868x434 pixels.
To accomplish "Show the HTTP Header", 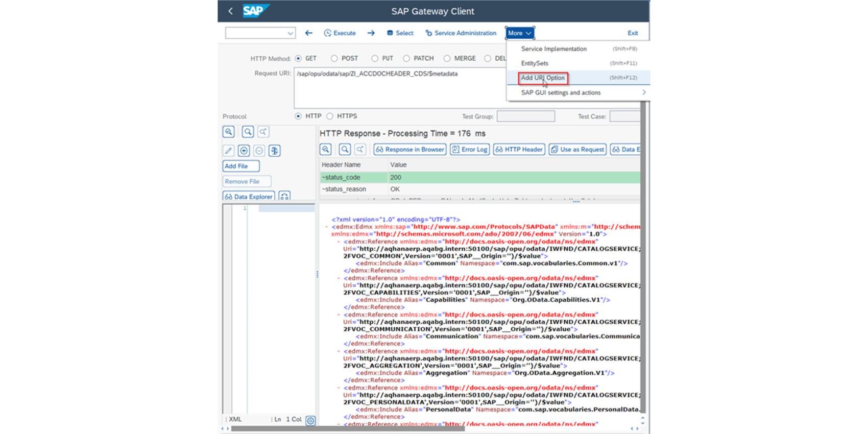I will [519, 150].
